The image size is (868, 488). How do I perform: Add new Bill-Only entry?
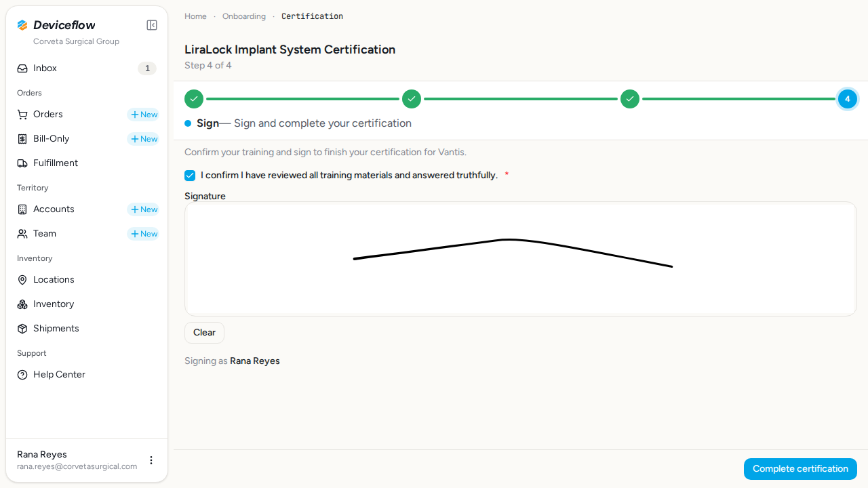pos(144,139)
